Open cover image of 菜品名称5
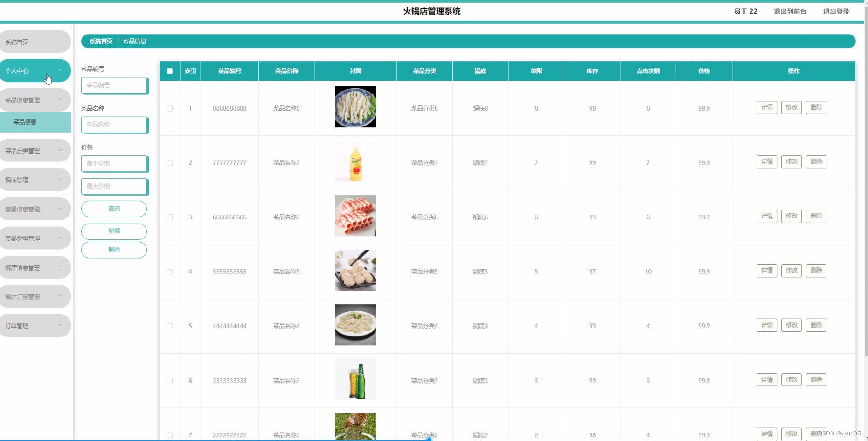 tap(355, 270)
